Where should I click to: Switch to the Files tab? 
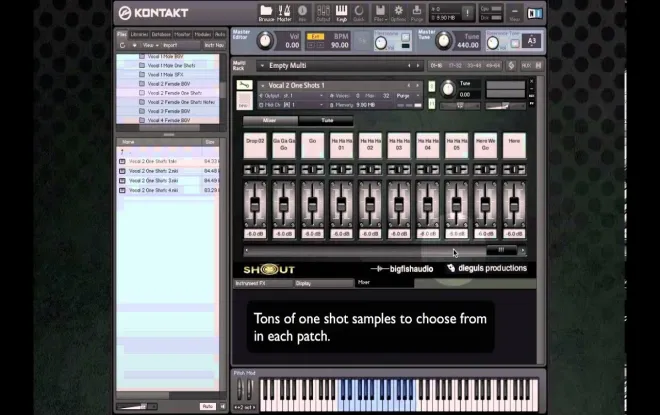pos(122,35)
